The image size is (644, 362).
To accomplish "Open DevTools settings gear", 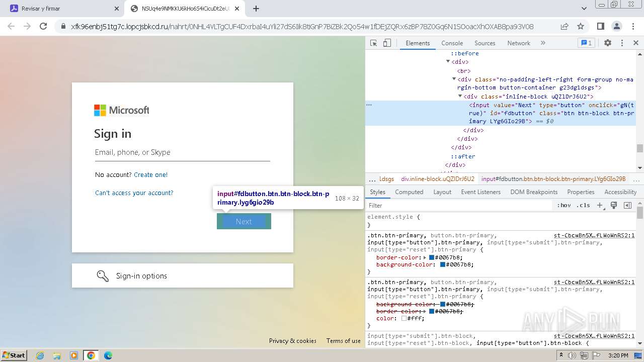I will tap(608, 43).
